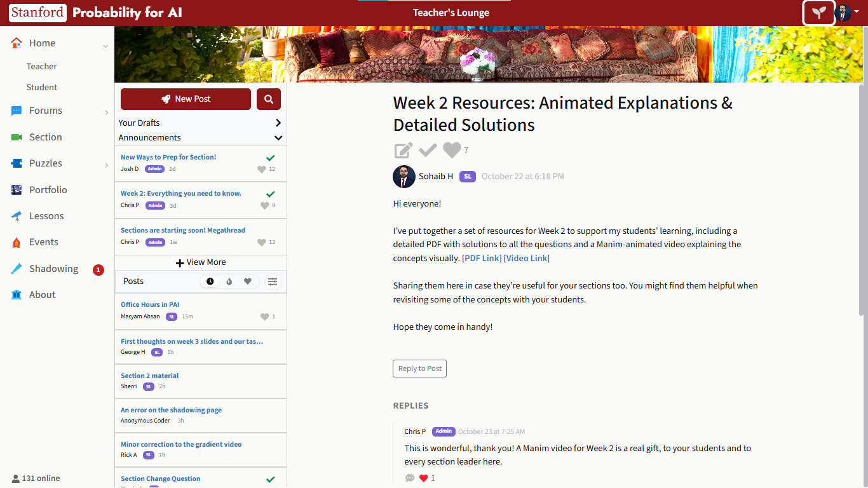Open Puzzles from the sidebar

pos(46,163)
